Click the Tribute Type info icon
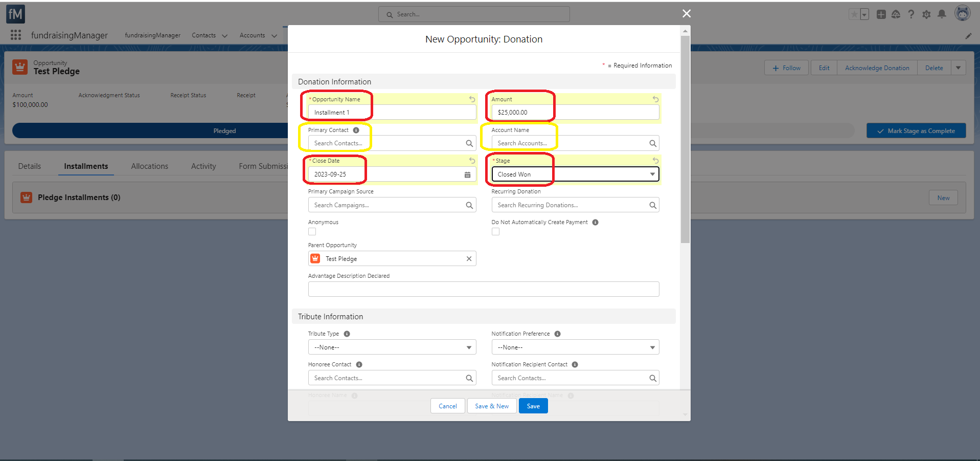This screenshot has height=461, width=980. tap(347, 334)
